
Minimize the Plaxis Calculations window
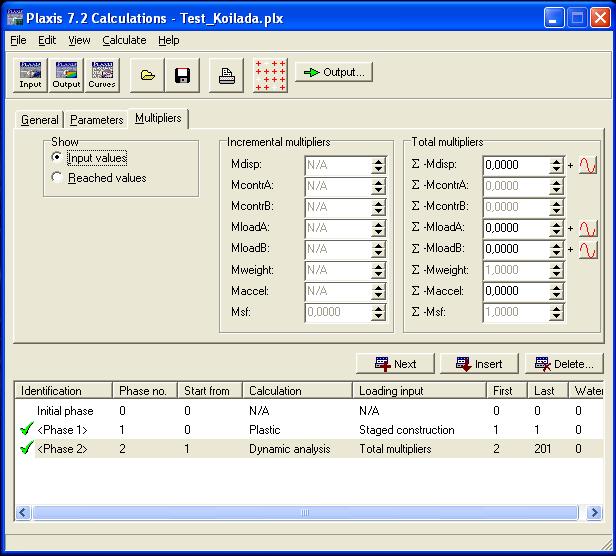[554, 18]
